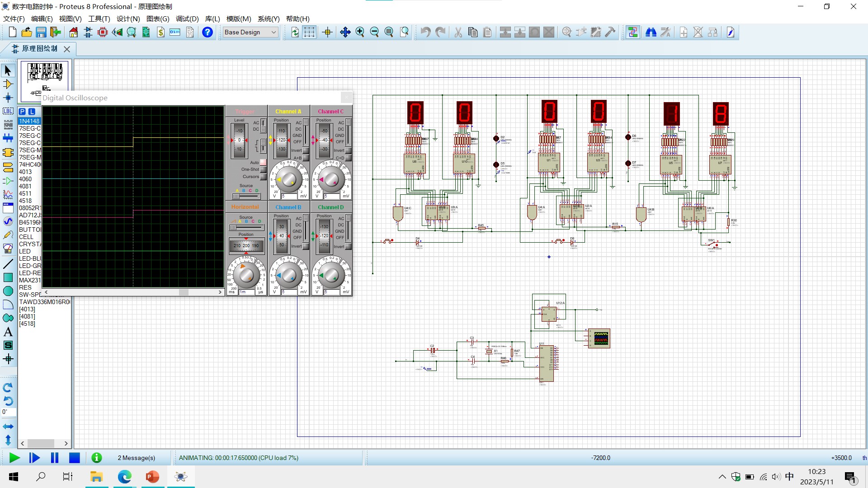
Task: Click the L library button
Action: point(32,112)
